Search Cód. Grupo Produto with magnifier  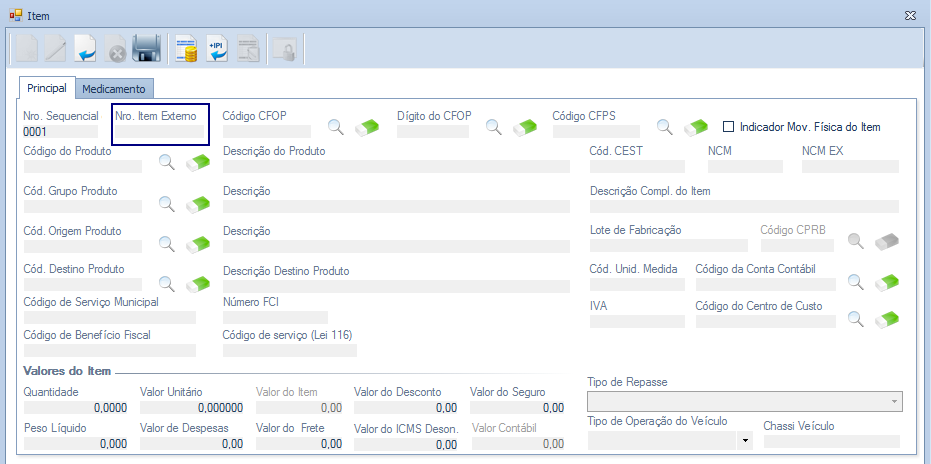167,204
